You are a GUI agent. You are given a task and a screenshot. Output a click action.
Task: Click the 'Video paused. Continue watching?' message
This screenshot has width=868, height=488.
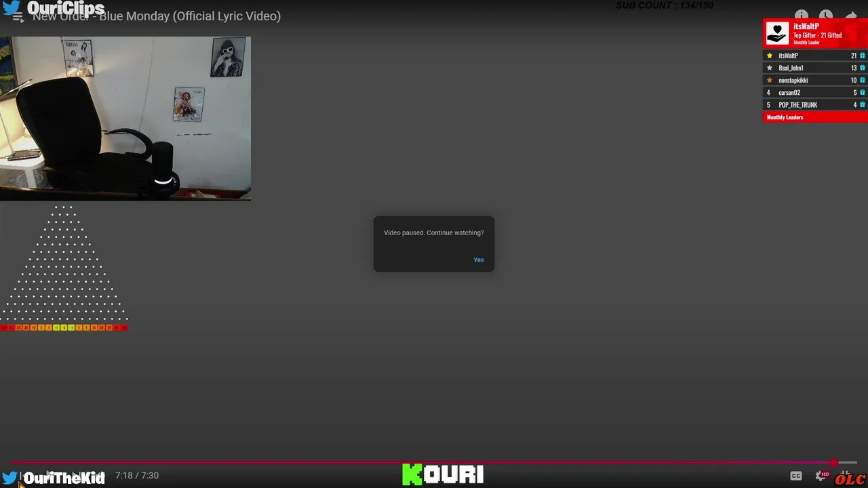(x=434, y=232)
